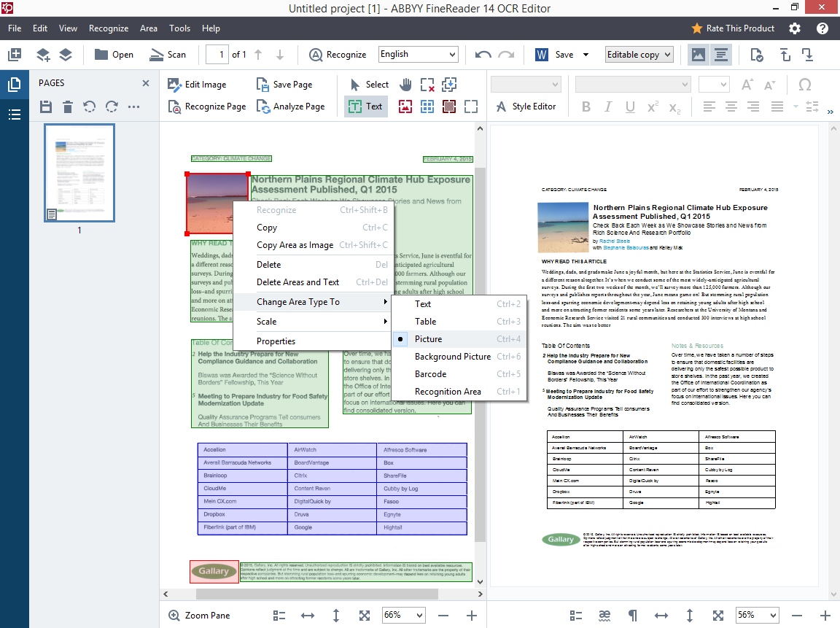The image size is (840, 628).
Task: Choose Copy Area as Image
Action: (x=314, y=245)
